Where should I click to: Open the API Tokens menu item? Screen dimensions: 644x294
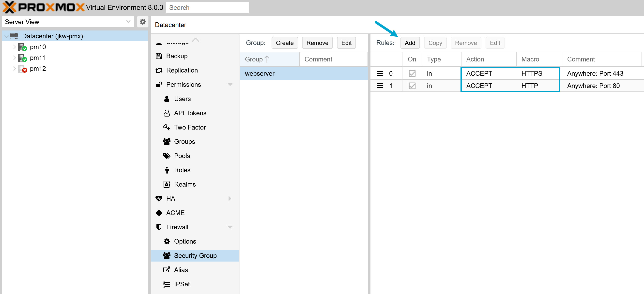[190, 113]
